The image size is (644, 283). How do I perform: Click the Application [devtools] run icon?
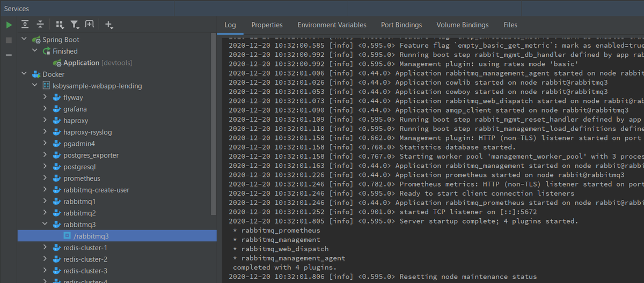pyautogui.click(x=57, y=63)
